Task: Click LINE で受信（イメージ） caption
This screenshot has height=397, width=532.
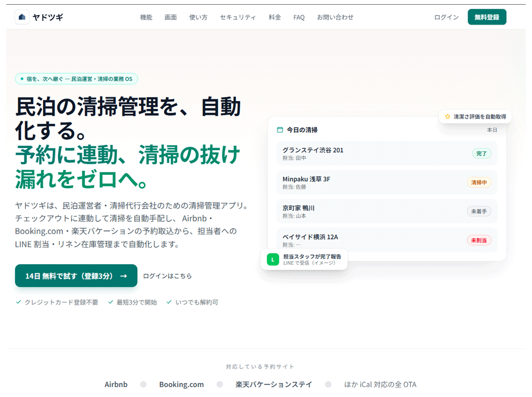Action: point(309,263)
